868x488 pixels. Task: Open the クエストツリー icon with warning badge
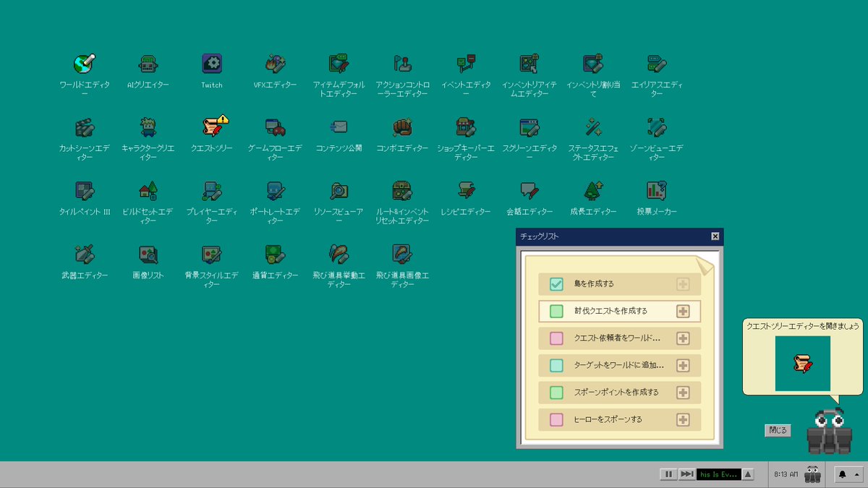click(x=213, y=128)
